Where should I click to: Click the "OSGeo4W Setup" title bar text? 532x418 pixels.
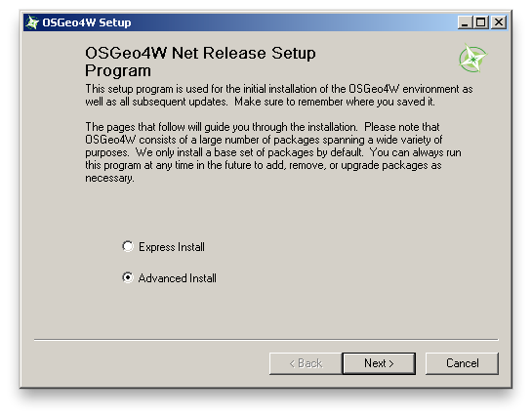pos(87,22)
